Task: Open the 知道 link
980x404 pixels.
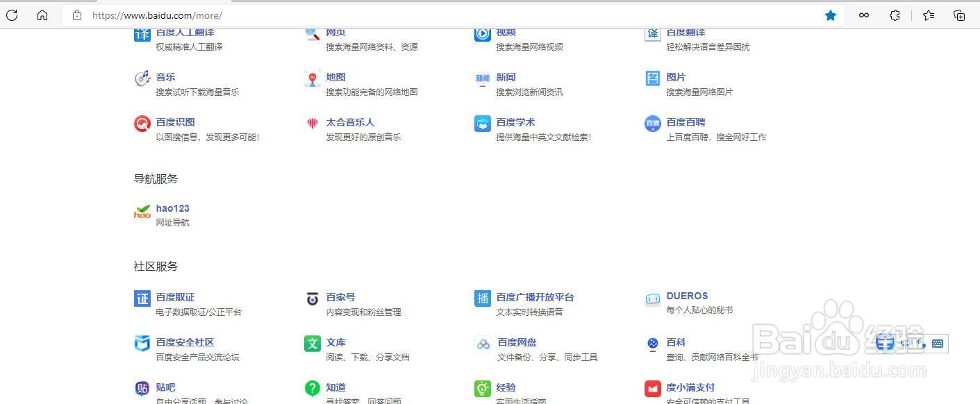Action: [336, 387]
